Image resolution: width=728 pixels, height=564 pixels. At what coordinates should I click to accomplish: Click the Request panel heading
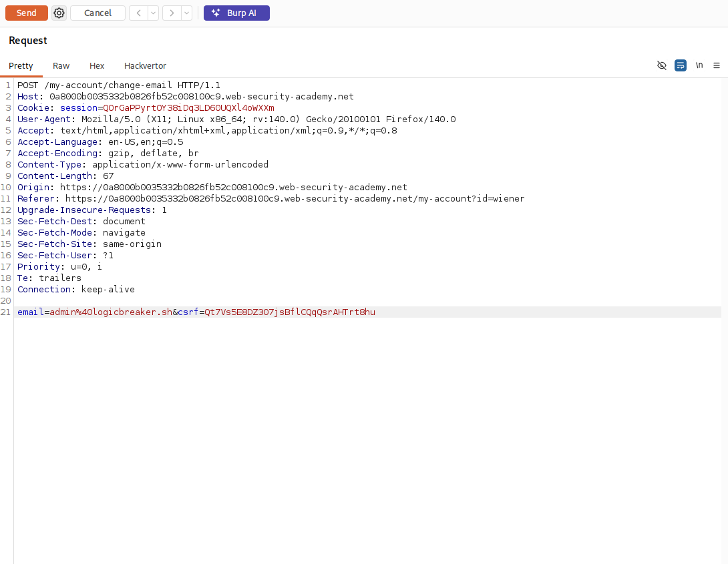[28, 41]
